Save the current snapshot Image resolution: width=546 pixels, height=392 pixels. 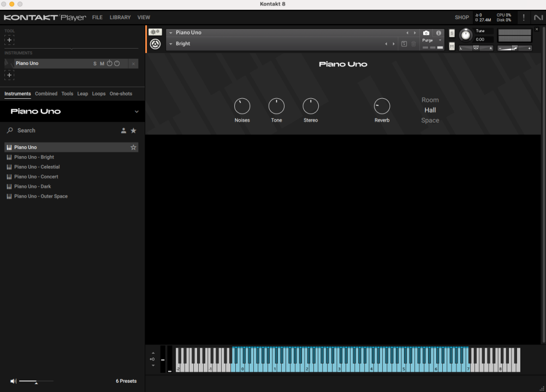pos(404,44)
